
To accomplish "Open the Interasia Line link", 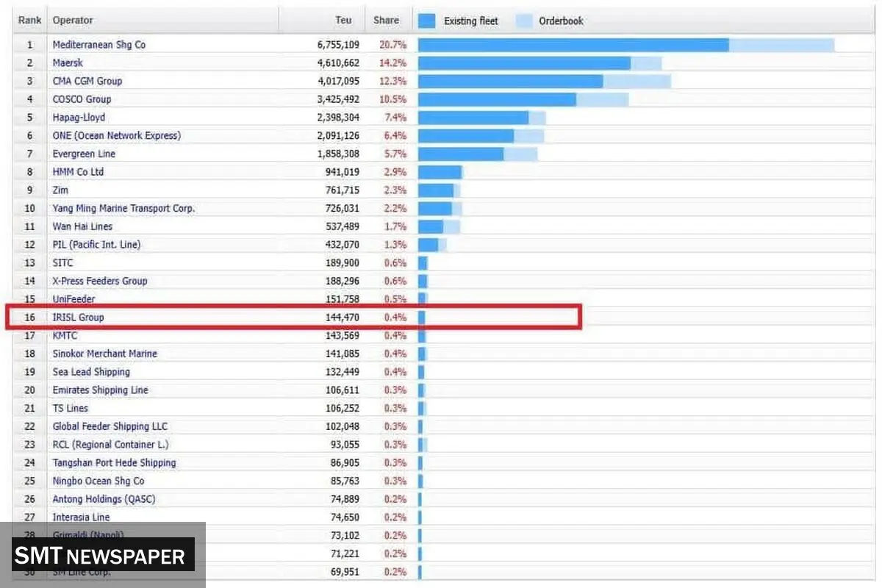I will click(81, 517).
